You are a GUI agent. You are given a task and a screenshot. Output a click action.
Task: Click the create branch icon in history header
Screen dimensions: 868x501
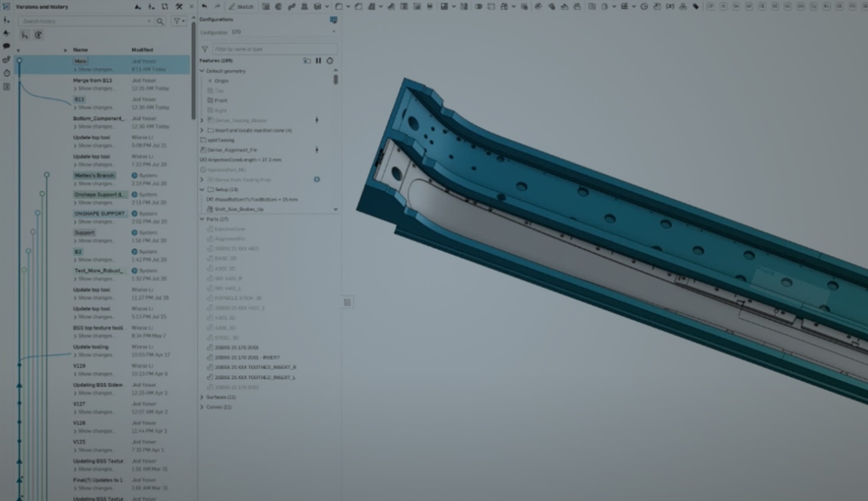point(151,6)
